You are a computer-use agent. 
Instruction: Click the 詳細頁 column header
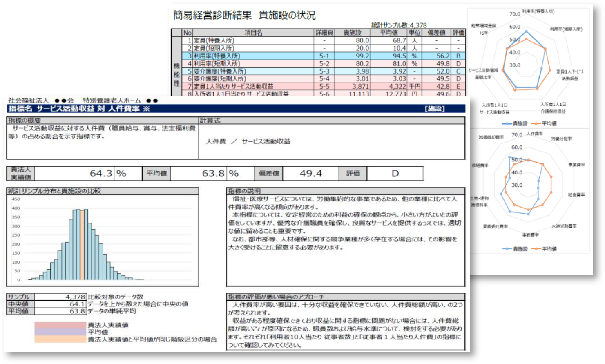324,33
